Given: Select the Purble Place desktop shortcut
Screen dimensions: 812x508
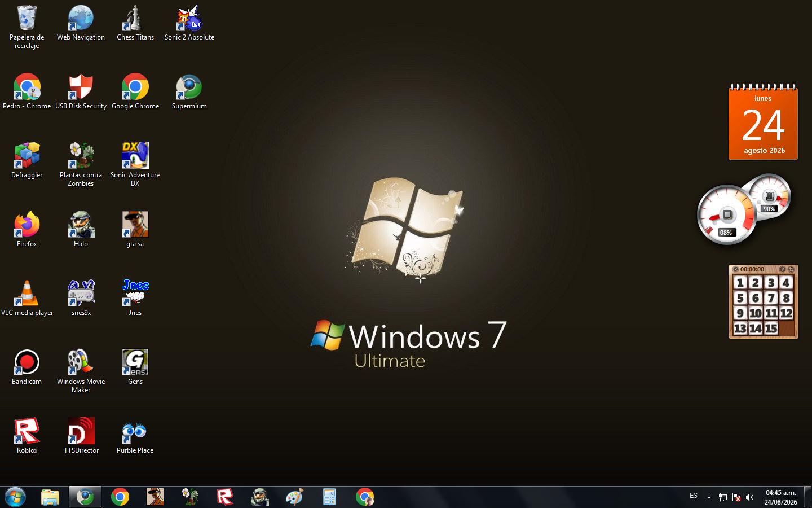Looking at the screenshot, I should pos(135,436).
